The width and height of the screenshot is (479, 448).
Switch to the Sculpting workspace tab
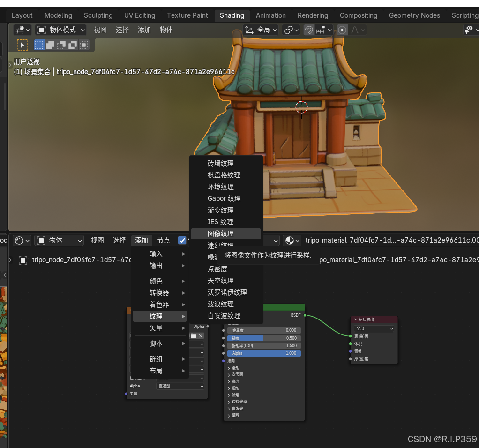pos(98,15)
